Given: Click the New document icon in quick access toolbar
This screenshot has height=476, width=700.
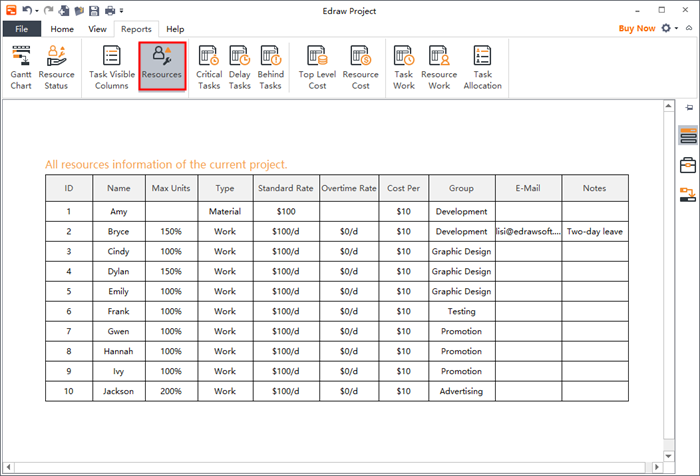Looking at the screenshot, I should click(x=64, y=10).
